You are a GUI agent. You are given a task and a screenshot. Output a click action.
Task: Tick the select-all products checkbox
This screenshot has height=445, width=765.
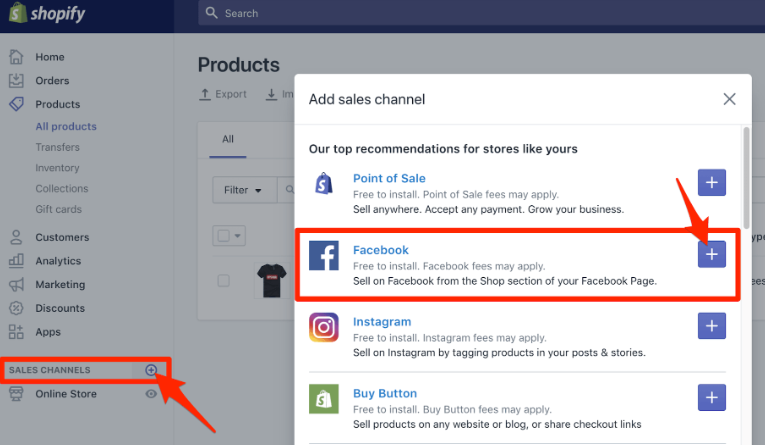point(223,236)
